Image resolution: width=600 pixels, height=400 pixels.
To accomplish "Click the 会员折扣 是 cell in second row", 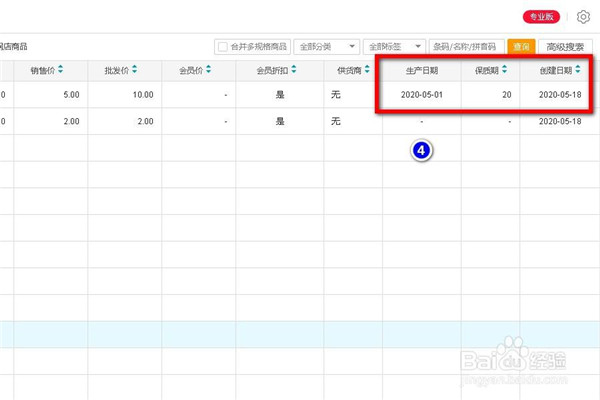I will tap(280, 121).
